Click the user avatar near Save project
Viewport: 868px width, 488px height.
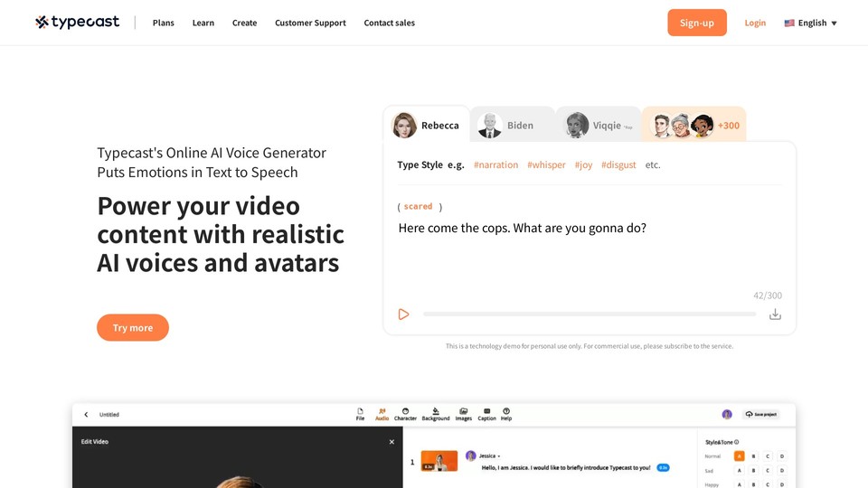click(x=727, y=415)
